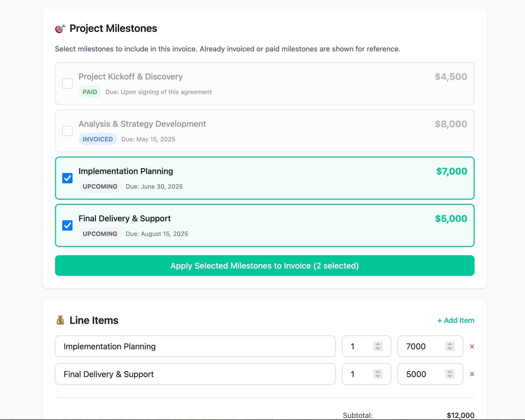Uncheck the Final Delivery & Support milestone
The height and width of the screenshot is (420, 525).
67,225
